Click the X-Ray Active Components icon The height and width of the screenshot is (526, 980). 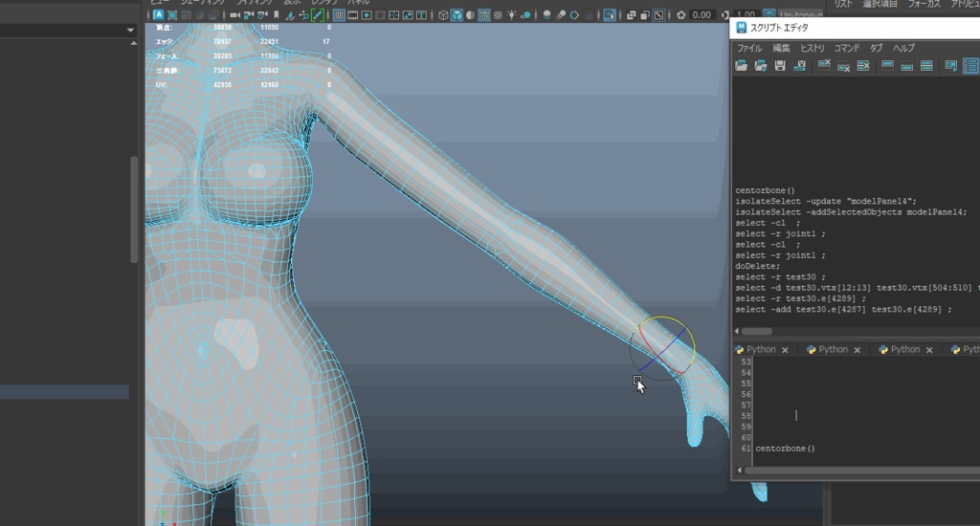click(x=645, y=15)
